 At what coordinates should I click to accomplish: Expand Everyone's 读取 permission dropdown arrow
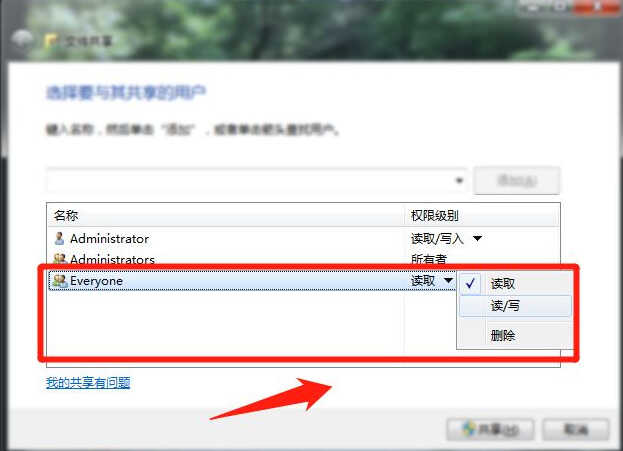pyautogui.click(x=448, y=281)
